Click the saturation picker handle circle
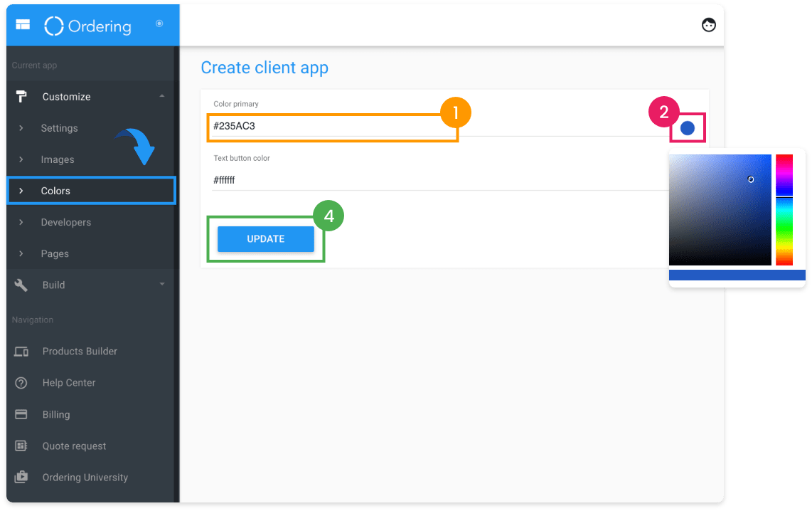The height and width of the screenshot is (511, 812). tap(751, 179)
